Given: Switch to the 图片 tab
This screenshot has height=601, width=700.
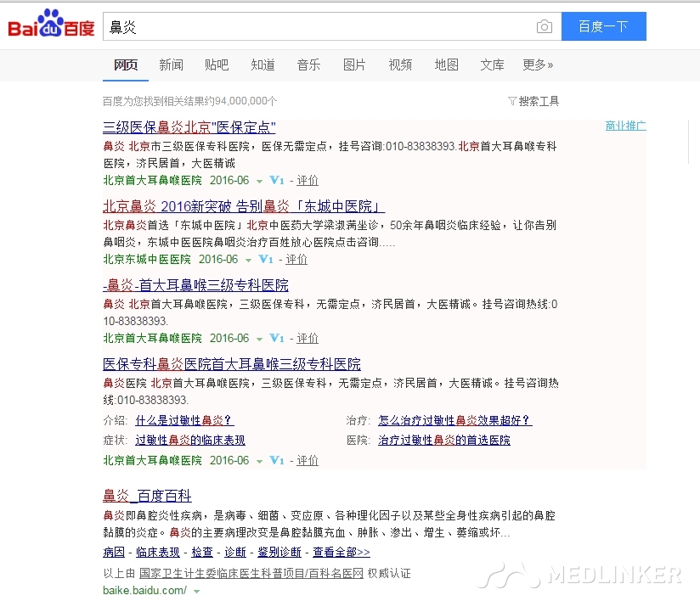Looking at the screenshot, I should tap(354, 65).
